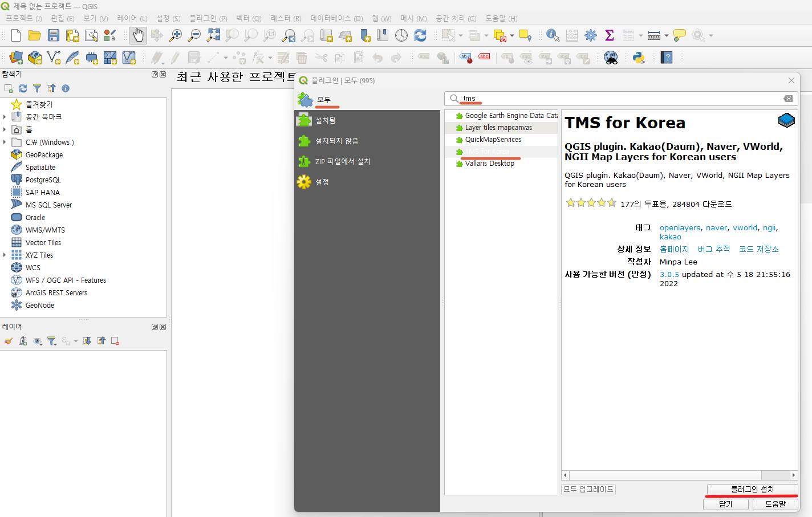Click the Deselect Features toolbar icon

point(500,36)
